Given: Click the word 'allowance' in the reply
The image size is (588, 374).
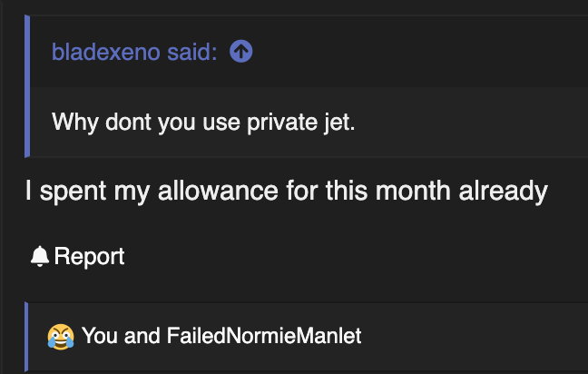Looking at the screenshot, I should tap(218, 192).
